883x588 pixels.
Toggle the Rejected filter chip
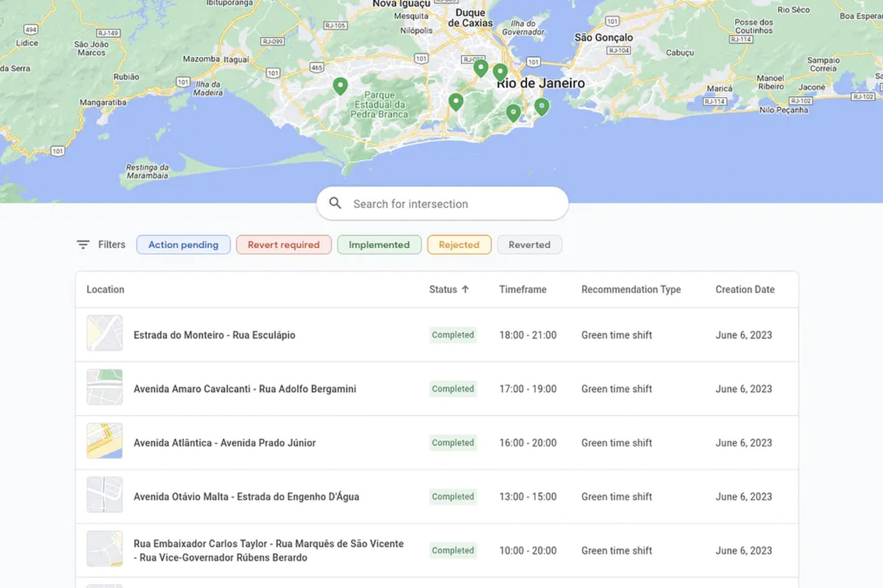(x=459, y=245)
